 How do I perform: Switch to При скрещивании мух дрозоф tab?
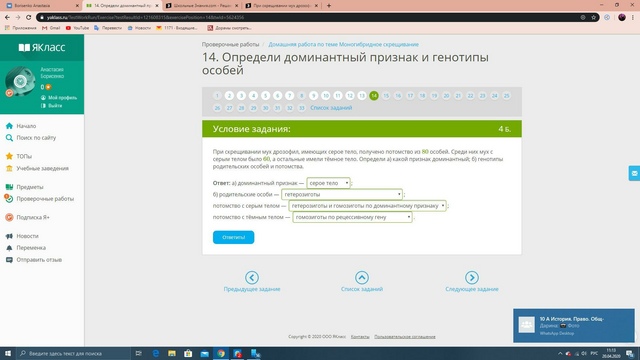pos(282,6)
